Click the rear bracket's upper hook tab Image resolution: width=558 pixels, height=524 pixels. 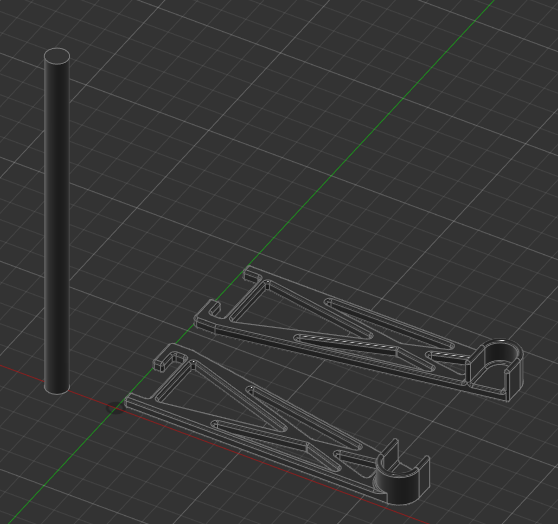252,274
